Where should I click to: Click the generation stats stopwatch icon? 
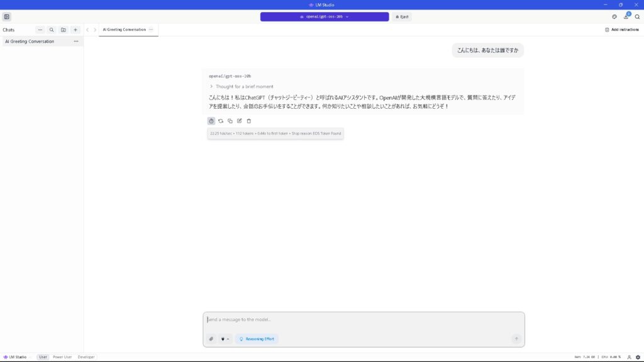point(211,121)
